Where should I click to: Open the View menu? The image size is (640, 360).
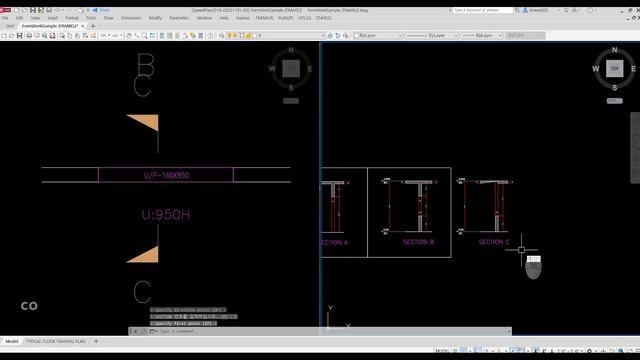coord(35,18)
